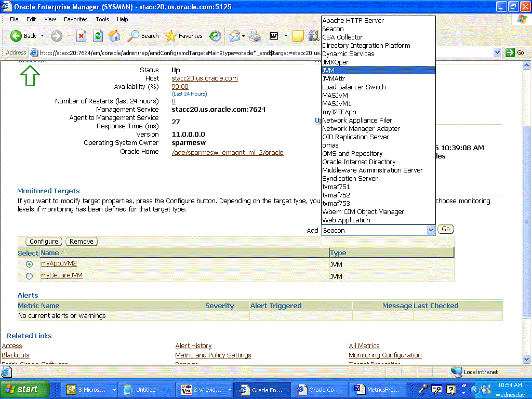
Task: Click the yellow note Discuss icon
Action: click(298, 36)
